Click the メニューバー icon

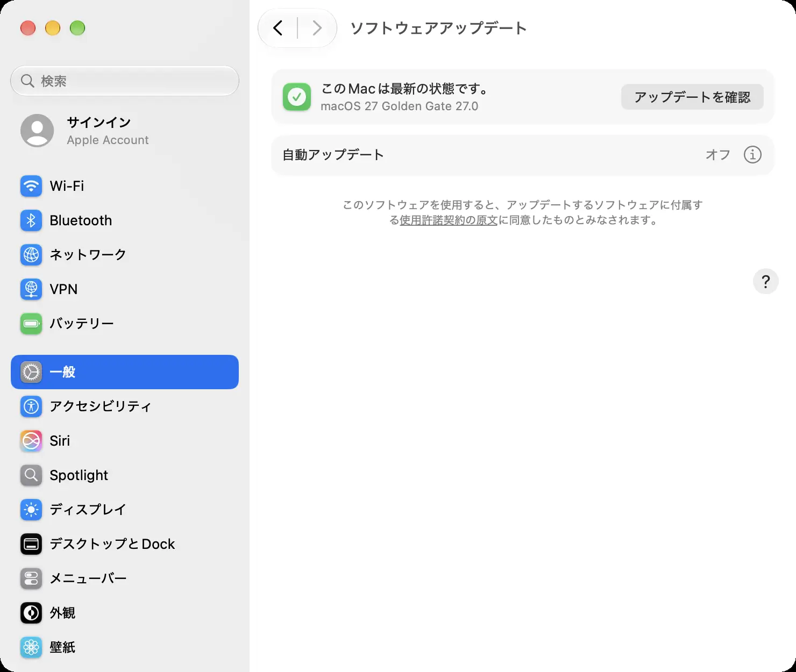[31, 578]
